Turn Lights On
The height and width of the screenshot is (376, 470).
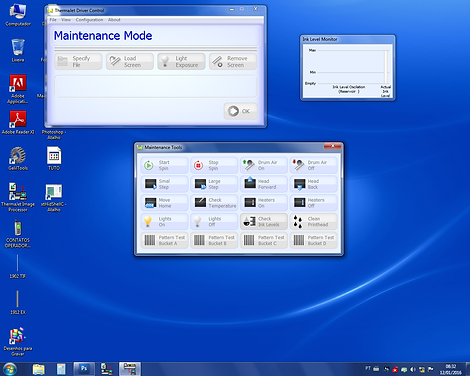click(164, 222)
